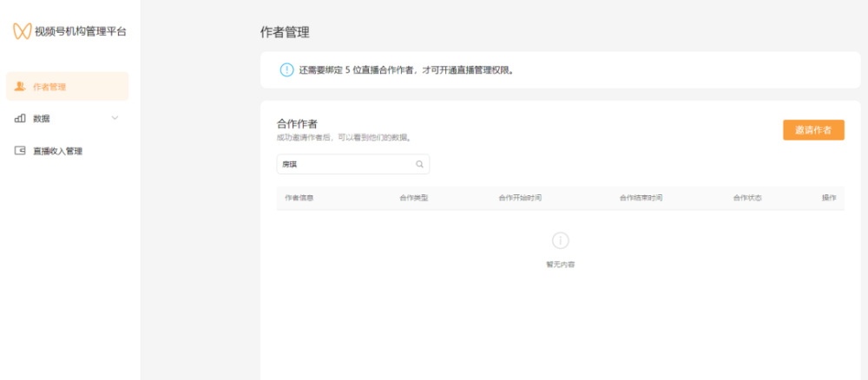Click the 直播收入管理 wallet icon

20,150
